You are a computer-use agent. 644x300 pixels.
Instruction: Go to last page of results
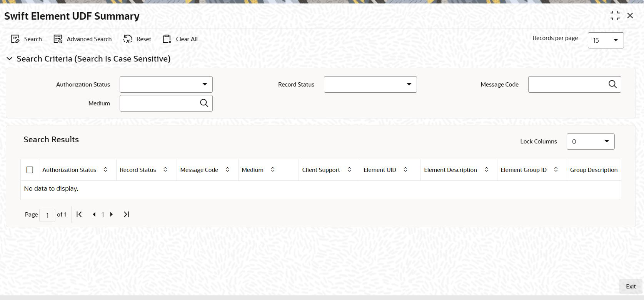pos(126,214)
